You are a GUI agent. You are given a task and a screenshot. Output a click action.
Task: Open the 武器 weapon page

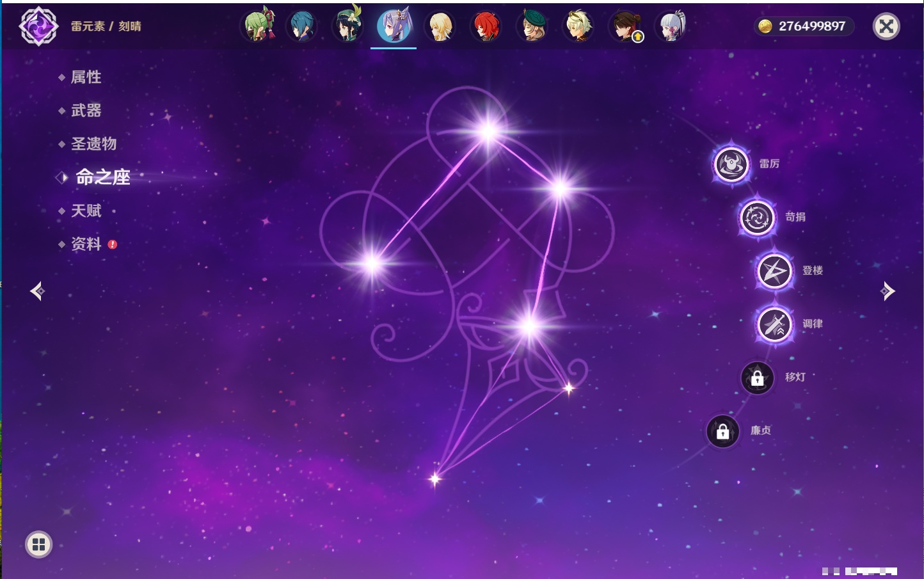[x=86, y=111]
